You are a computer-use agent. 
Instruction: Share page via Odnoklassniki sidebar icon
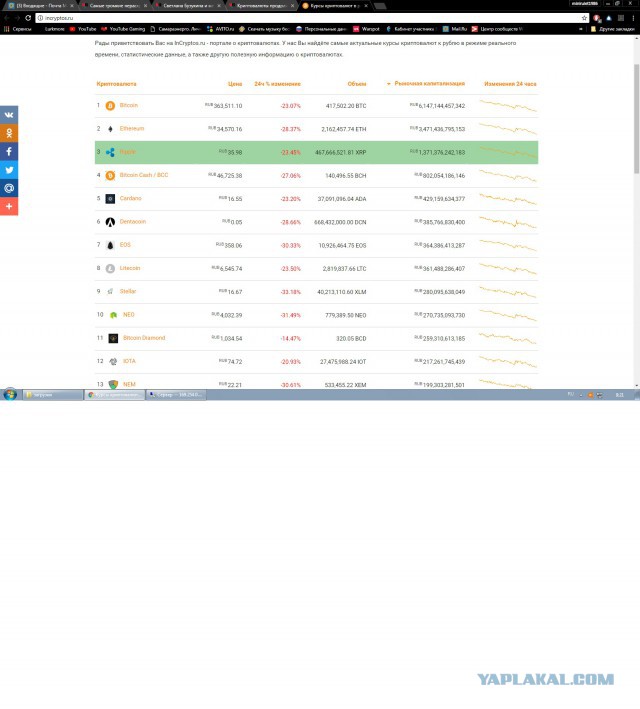(9, 133)
